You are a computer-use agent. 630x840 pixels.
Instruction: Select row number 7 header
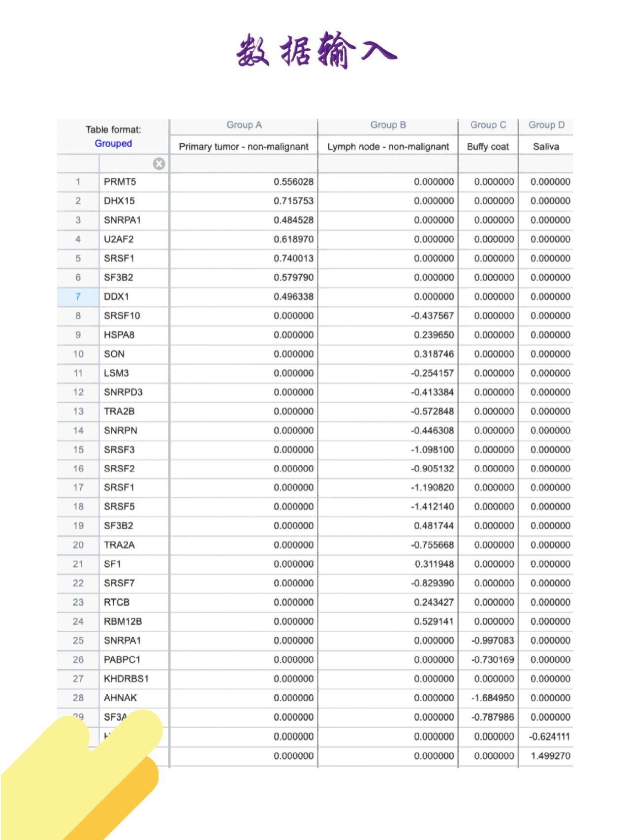coord(78,296)
